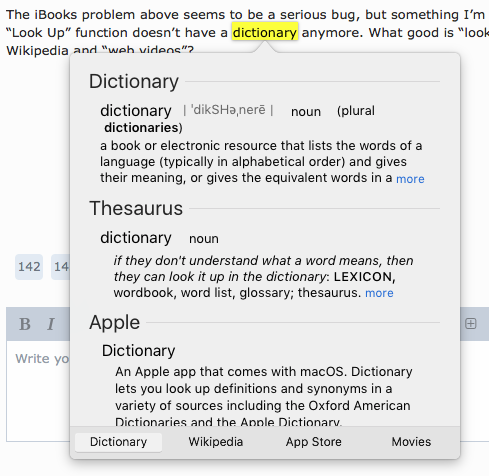Toggle Italic formatting in comment editor
Screen dimensions: 489x476
point(51,324)
